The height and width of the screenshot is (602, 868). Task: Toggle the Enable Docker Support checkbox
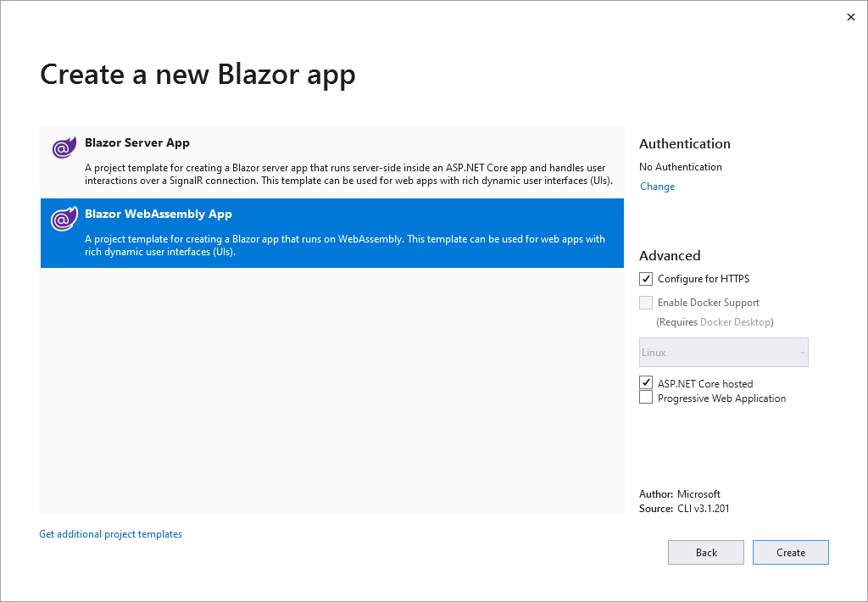pos(645,303)
